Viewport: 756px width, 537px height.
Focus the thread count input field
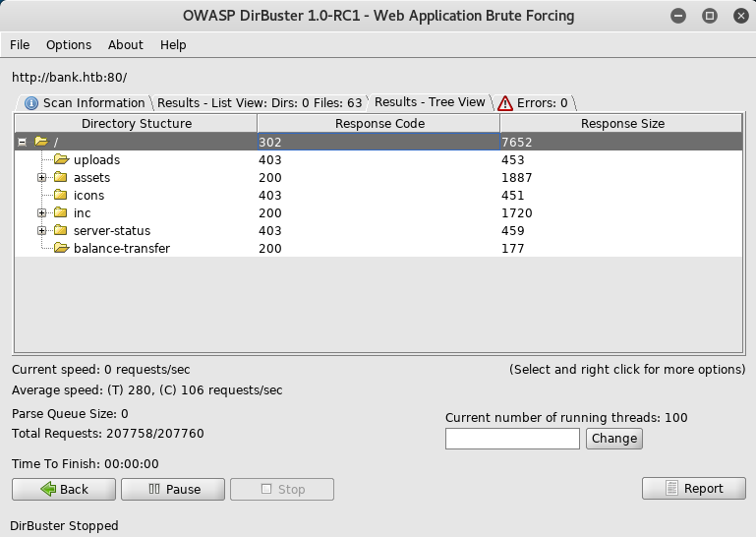512,439
